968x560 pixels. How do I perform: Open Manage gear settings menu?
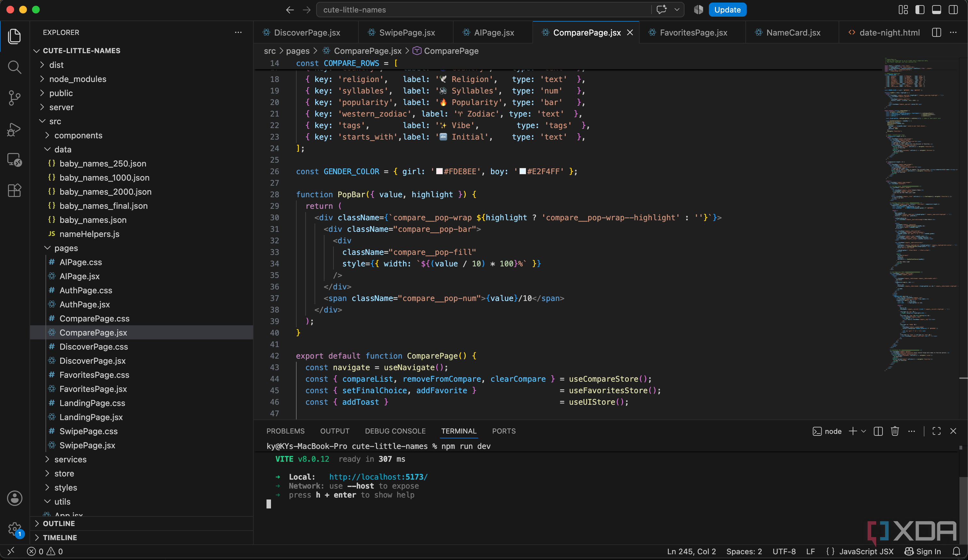point(15,529)
